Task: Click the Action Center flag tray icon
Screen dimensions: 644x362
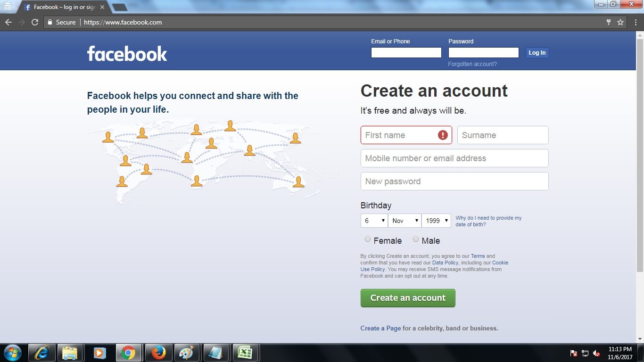Action: point(574,353)
